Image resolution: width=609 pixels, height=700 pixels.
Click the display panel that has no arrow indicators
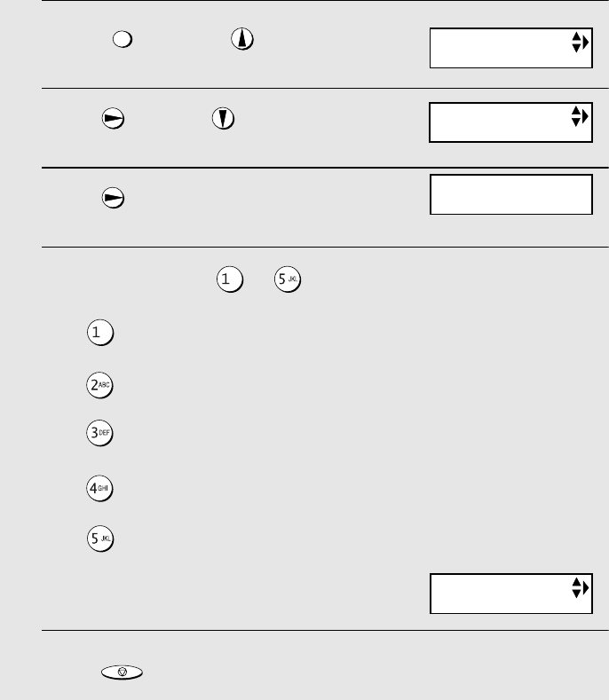[x=511, y=194]
